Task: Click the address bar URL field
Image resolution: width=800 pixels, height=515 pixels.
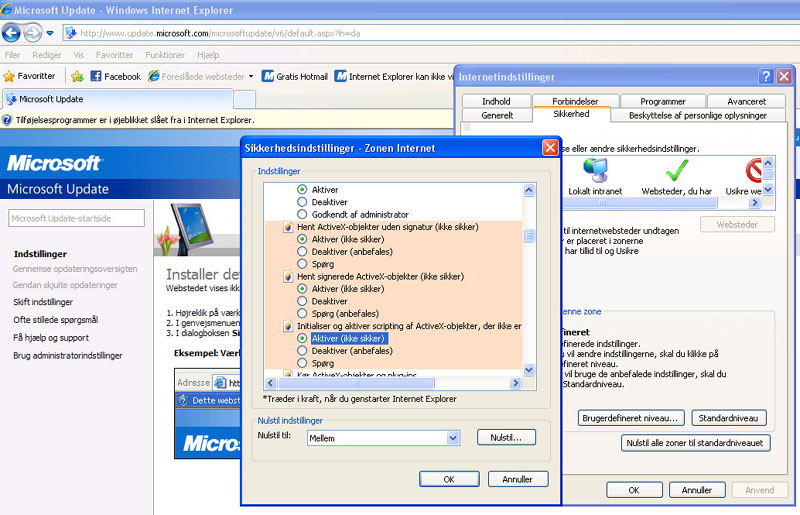Action: tap(431, 33)
